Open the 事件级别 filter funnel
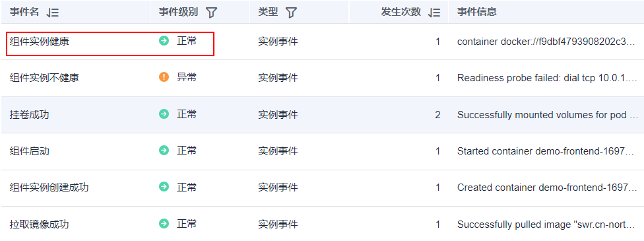The image size is (644, 241). pos(211,13)
